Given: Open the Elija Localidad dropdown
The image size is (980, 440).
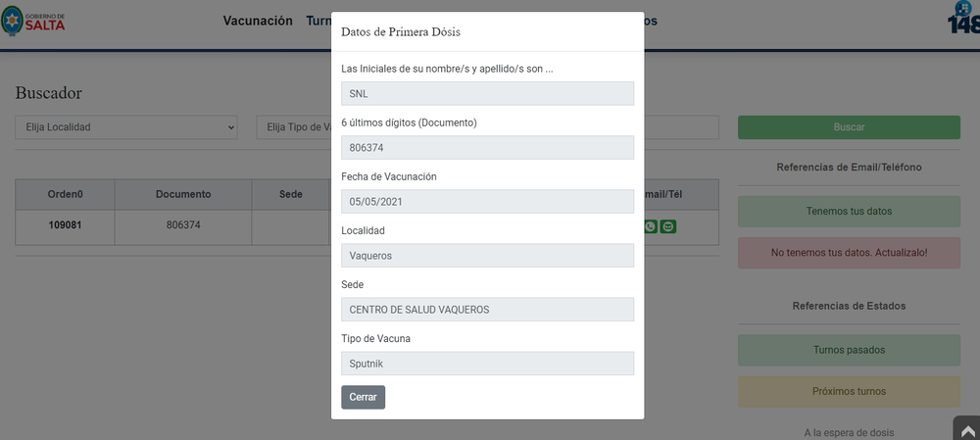Looking at the screenshot, I should [126, 126].
